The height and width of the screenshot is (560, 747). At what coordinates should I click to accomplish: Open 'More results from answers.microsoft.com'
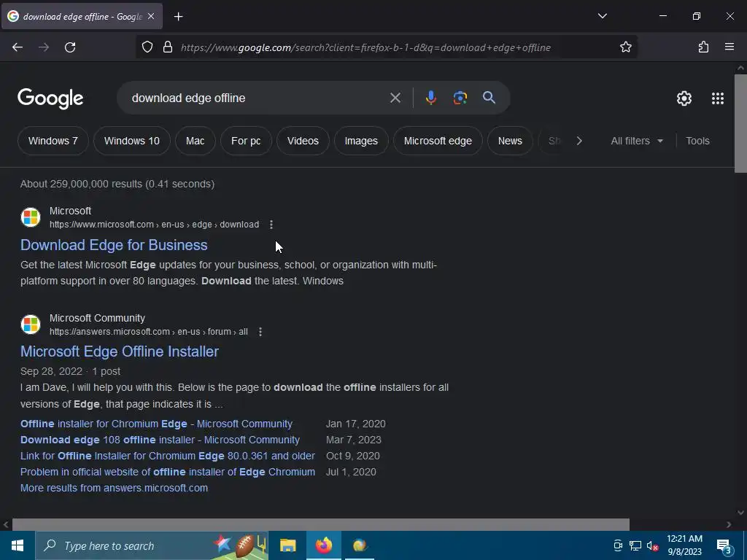(114, 488)
